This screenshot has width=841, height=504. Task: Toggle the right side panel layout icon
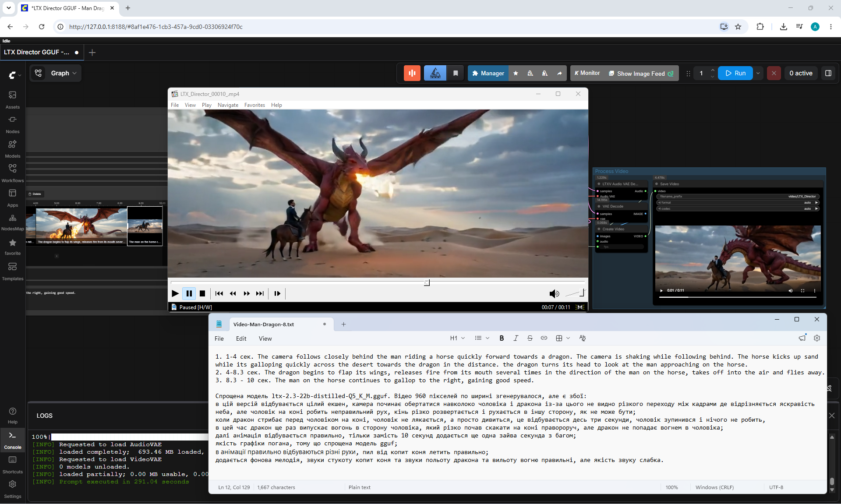828,73
